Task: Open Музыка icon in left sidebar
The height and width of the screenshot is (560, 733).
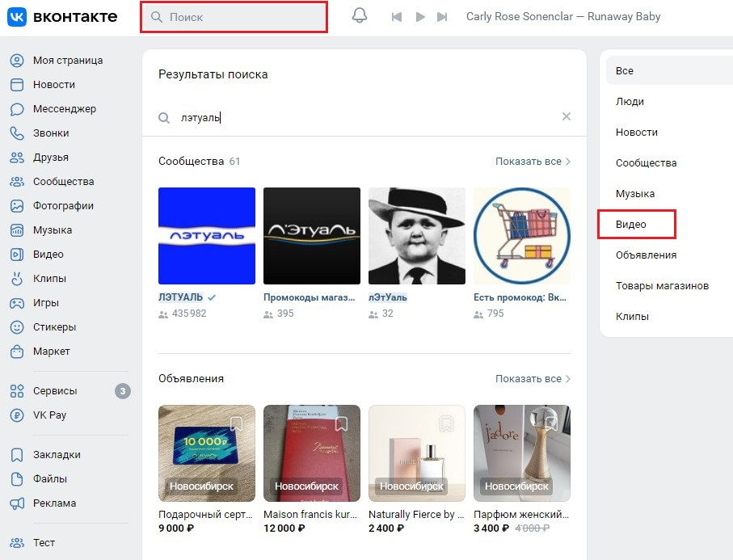Action: (x=17, y=230)
